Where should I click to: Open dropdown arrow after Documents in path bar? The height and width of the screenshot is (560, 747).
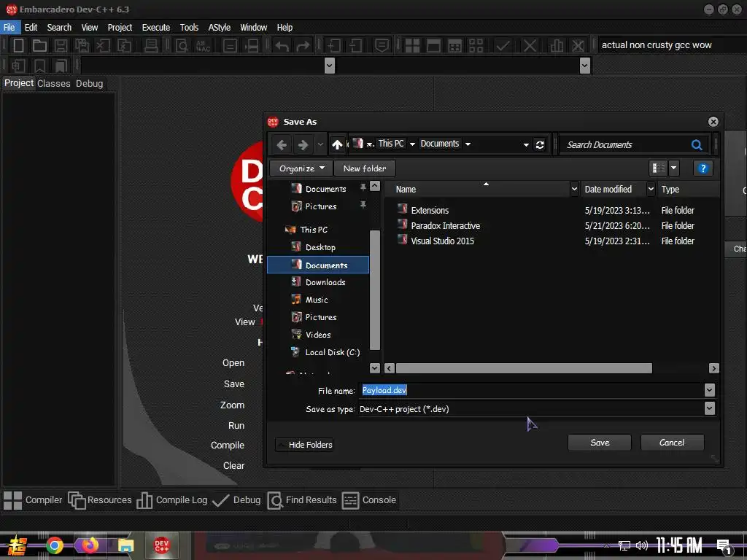pyautogui.click(x=468, y=144)
